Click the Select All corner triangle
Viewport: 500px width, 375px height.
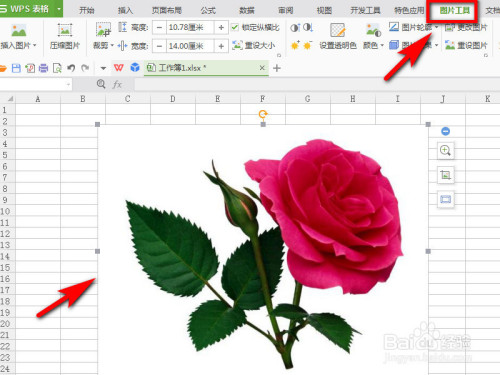pyautogui.click(x=10, y=99)
